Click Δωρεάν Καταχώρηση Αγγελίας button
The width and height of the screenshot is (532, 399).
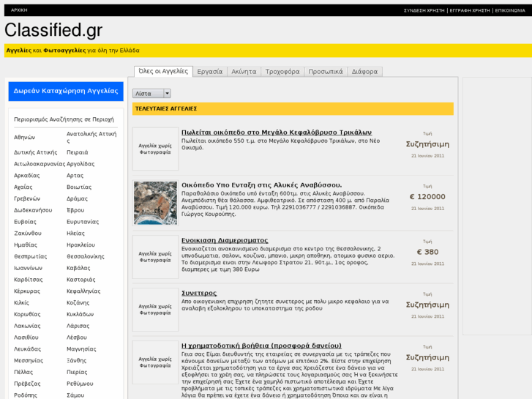pyautogui.click(x=66, y=91)
